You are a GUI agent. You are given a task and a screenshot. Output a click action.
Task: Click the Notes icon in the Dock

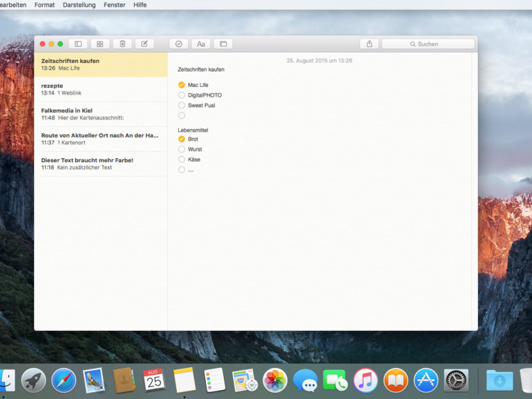[184, 380]
